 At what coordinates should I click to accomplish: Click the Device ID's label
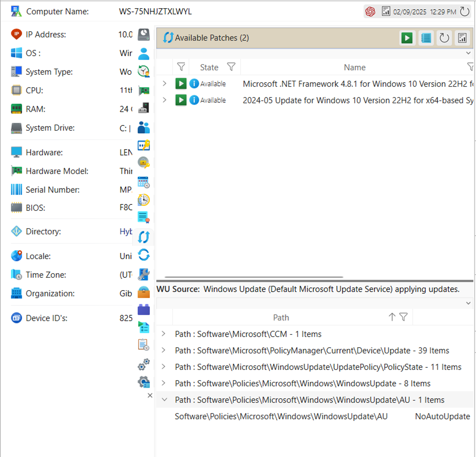coord(46,318)
